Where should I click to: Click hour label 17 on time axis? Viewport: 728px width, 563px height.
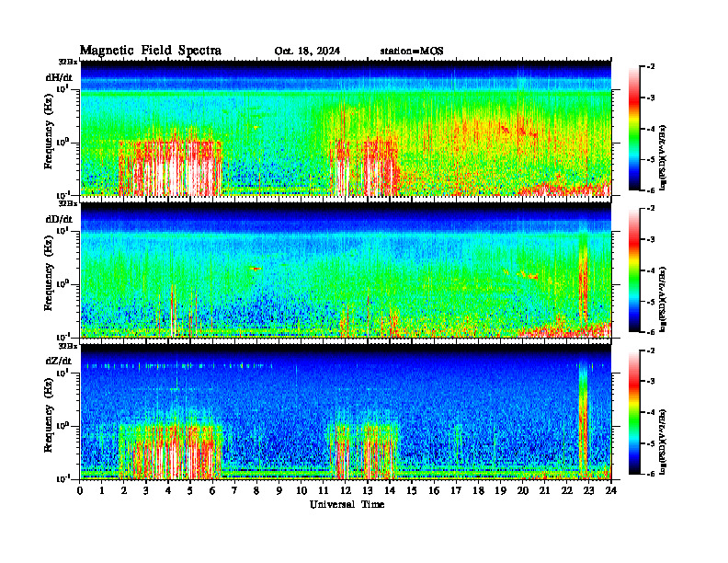(457, 491)
